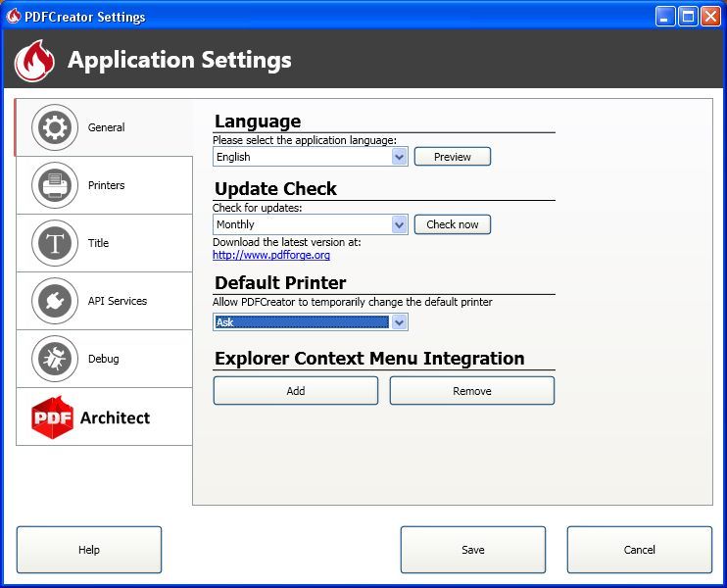The image size is (727, 588).
Task: Click 'Download the latest version at:' text
Action: [286, 242]
